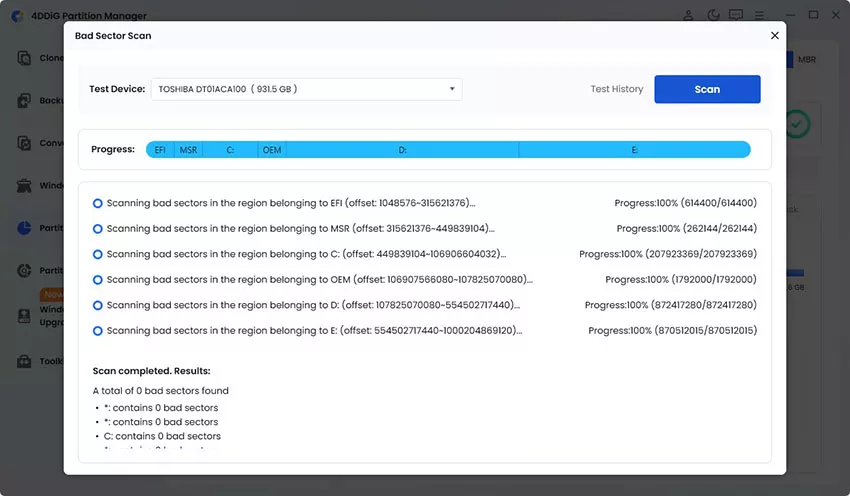The height and width of the screenshot is (496, 850).
Task: Select OEM segment in progress bar
Action: [x=272, y=150]
